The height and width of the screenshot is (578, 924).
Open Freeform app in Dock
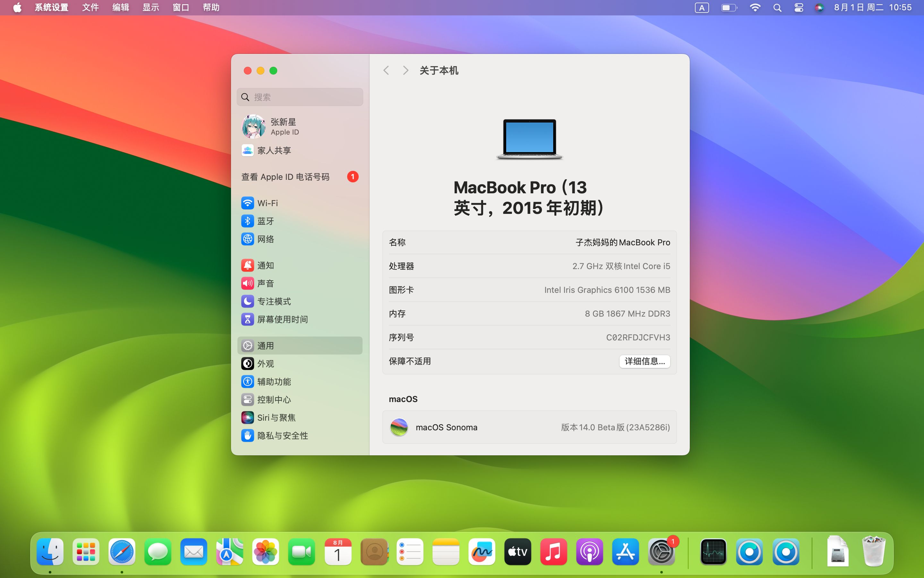482,552
